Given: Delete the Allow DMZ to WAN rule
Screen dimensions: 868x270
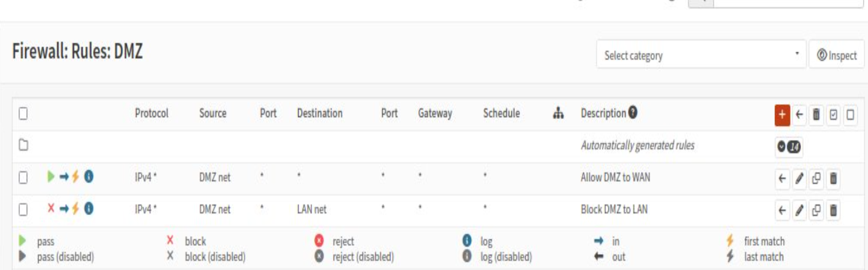Looking at the screenshot, I should click(833, 179).
